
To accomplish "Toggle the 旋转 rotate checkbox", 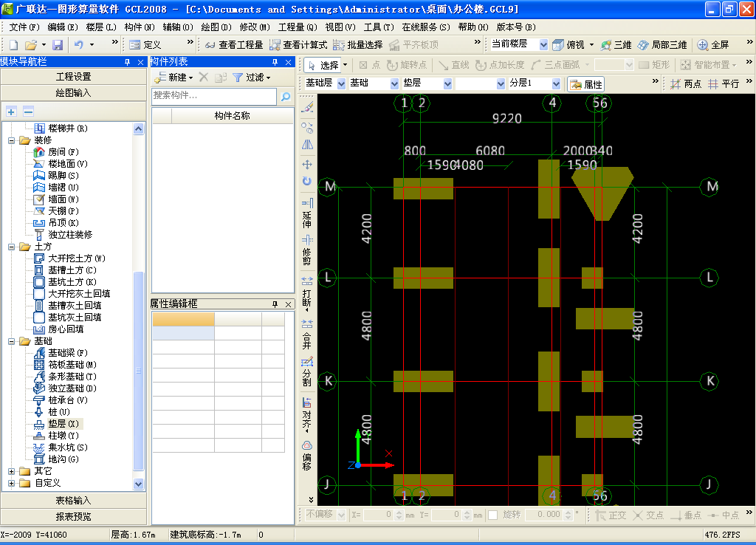I will point(492,515).
